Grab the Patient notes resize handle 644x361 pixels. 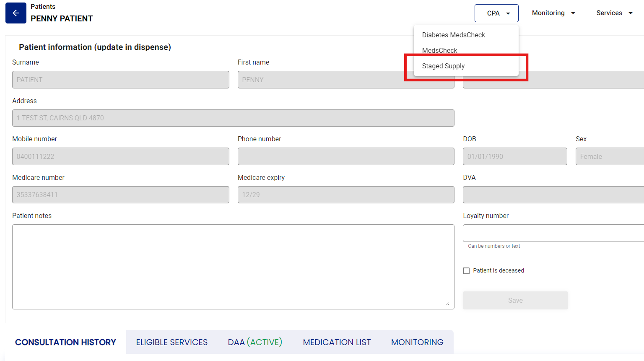(448, 304)
